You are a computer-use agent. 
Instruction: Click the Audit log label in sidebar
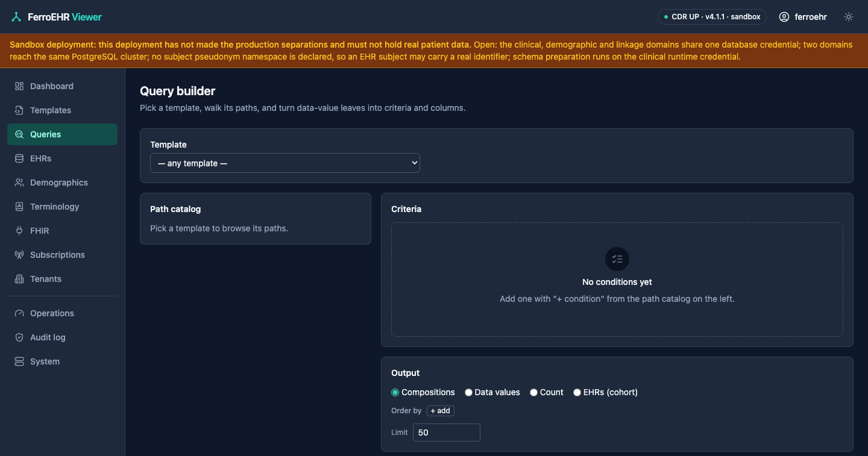point(48,337)
